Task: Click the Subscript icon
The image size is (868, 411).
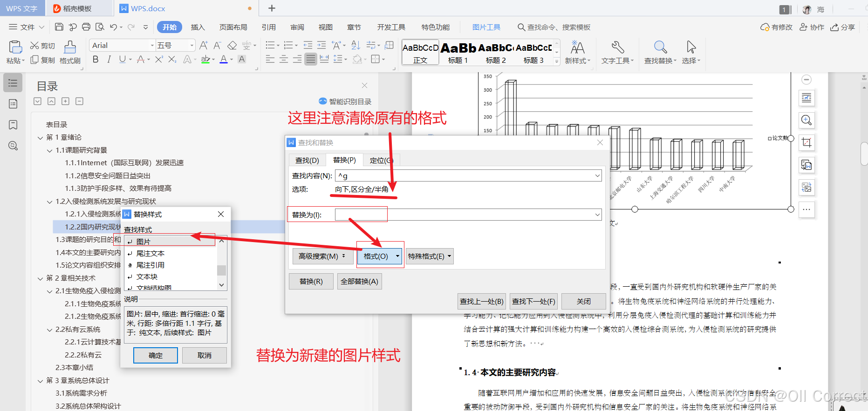Action: tap(172, 59)
